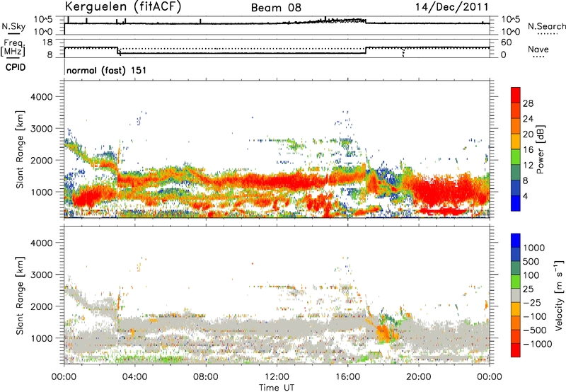This screenshot has height=392, width=566.
Task: Click the '08:00' time axis label
Action: (206, 377)
